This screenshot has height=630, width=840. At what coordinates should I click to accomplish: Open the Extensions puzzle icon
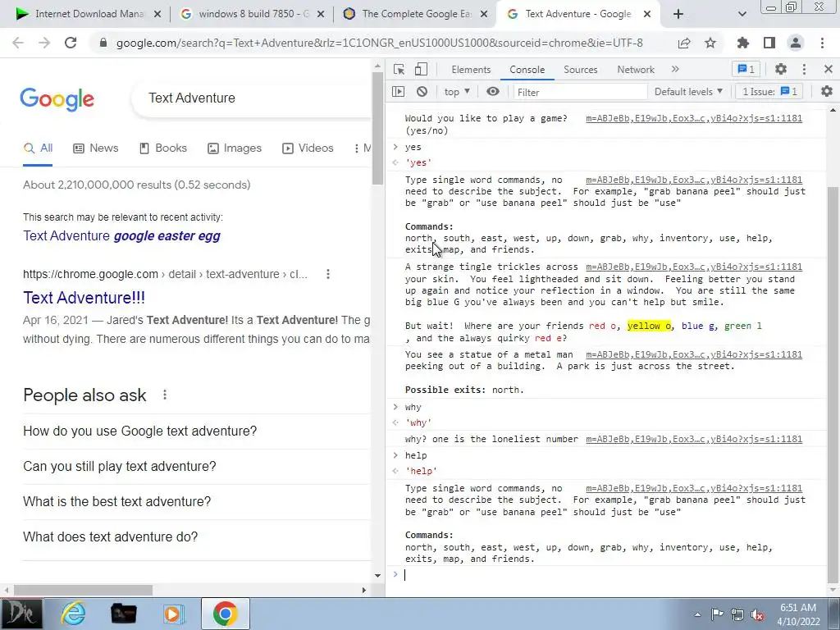coord(743,43)
